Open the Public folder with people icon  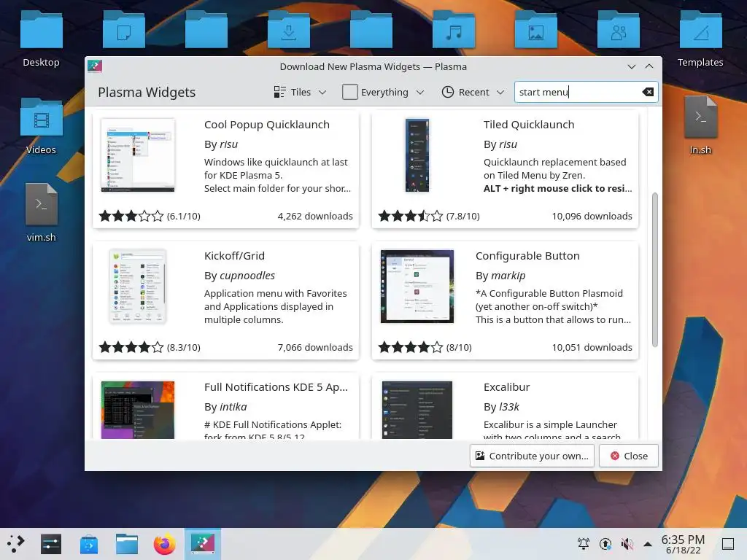coord(619,29)
